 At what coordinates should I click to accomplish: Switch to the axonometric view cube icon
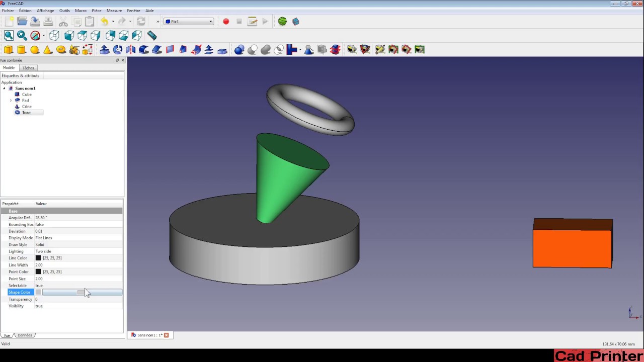click(54, 35)
